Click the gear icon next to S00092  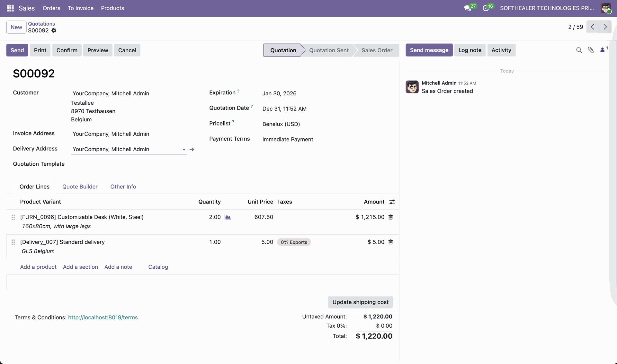[x=54, y=30]
